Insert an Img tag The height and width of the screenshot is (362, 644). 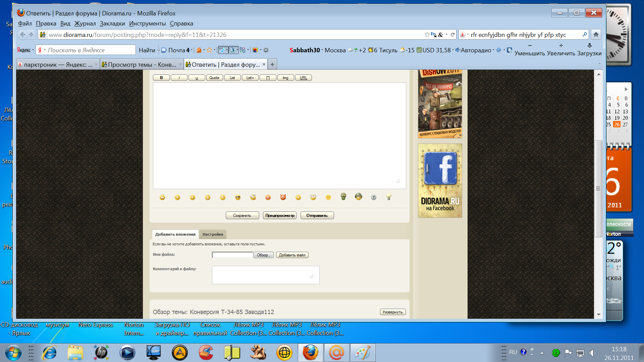point(285,78)
